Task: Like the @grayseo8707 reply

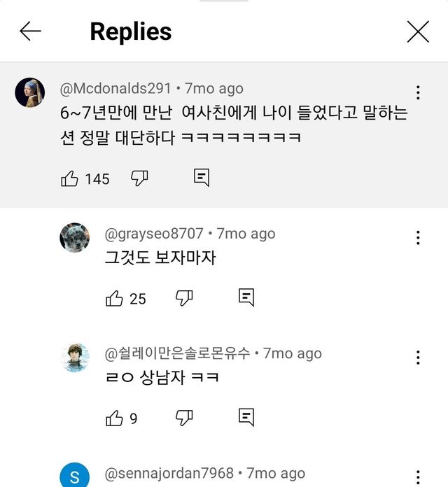Action: (114, 298)
